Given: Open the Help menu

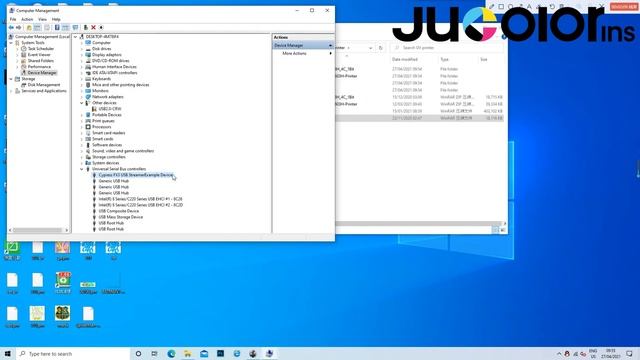Looking at the screenshot, I should click(56, 19).
